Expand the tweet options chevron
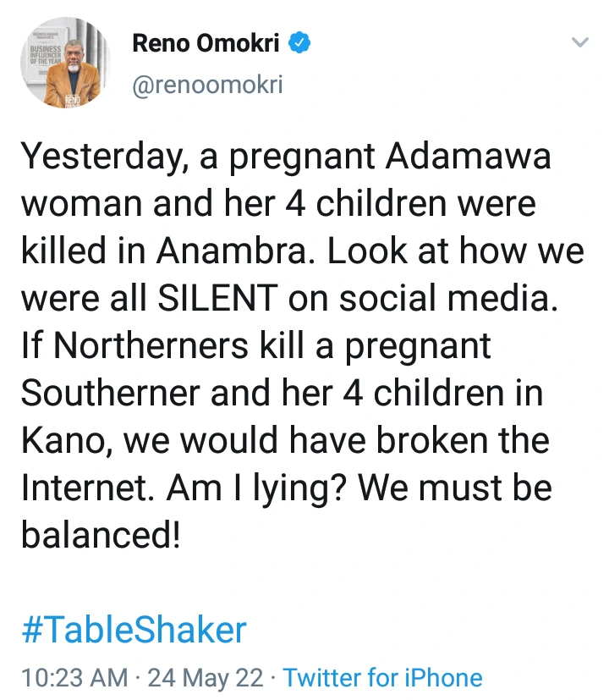Screen dimensions: 609x700 tap(579, 42)
